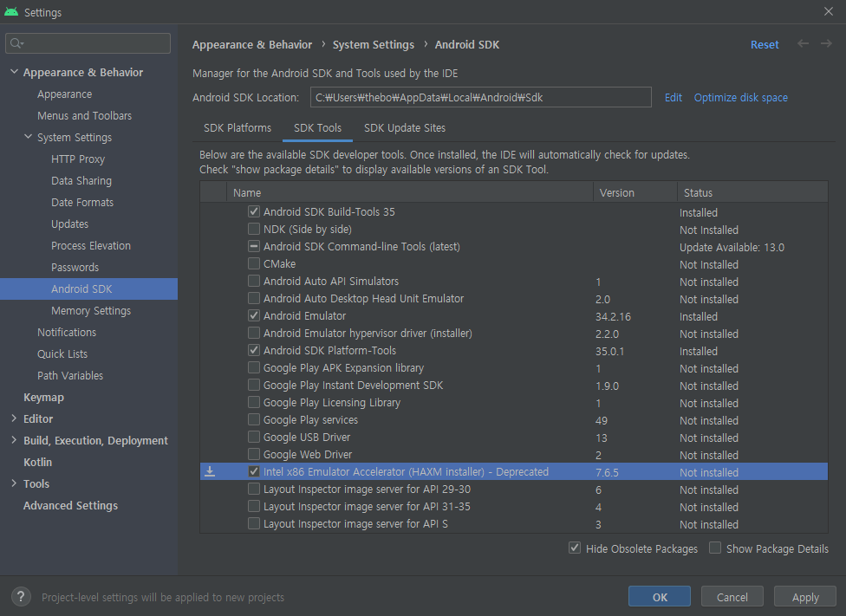The height and width of the screenshot is (616, 846).
Task: Collapse Appearance & Behavior section
Action: click(14, 72)
